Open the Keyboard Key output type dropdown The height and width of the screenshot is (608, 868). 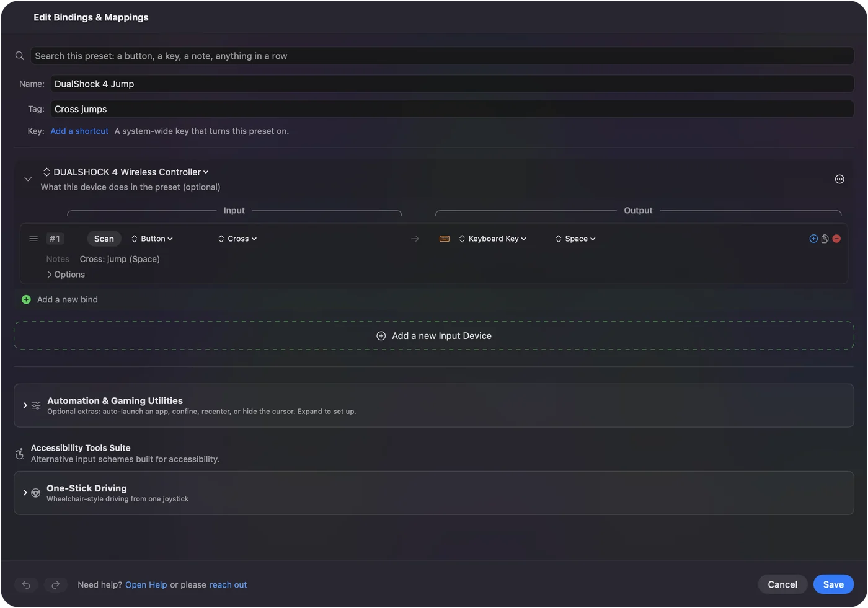pyautogui.click(x=493, y=239)
